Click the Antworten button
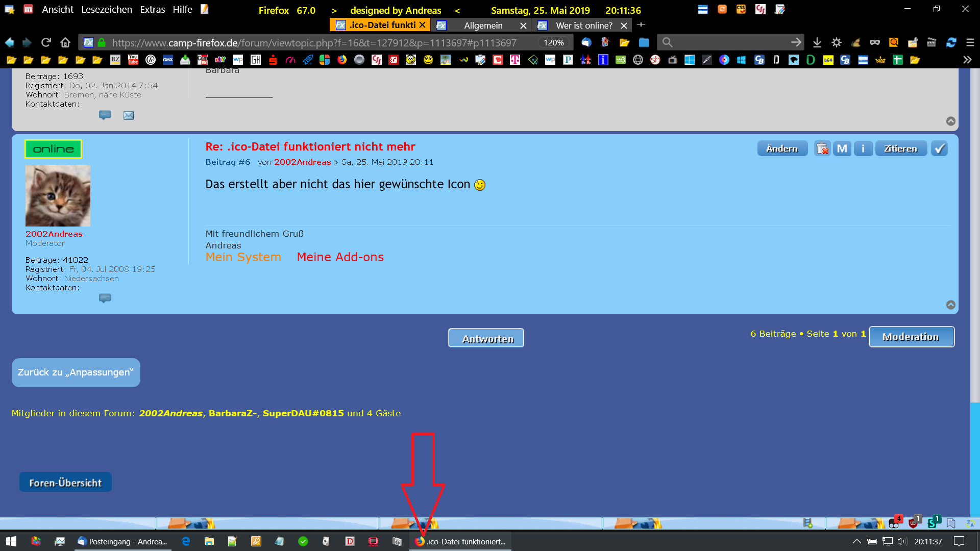980x551 pixels. tap(486, 338)
